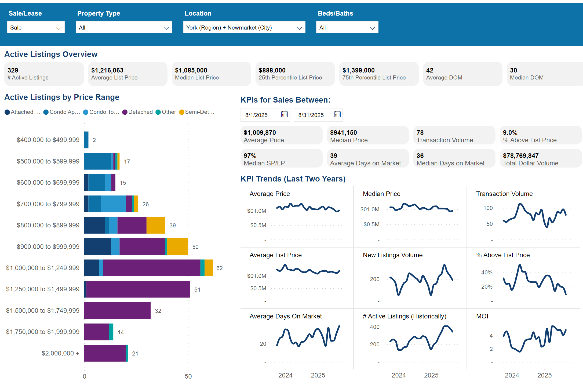This screenshot has height=392, width=583.
Task: Click the 8/1/2025 start date field
Action: click(257, 115)
